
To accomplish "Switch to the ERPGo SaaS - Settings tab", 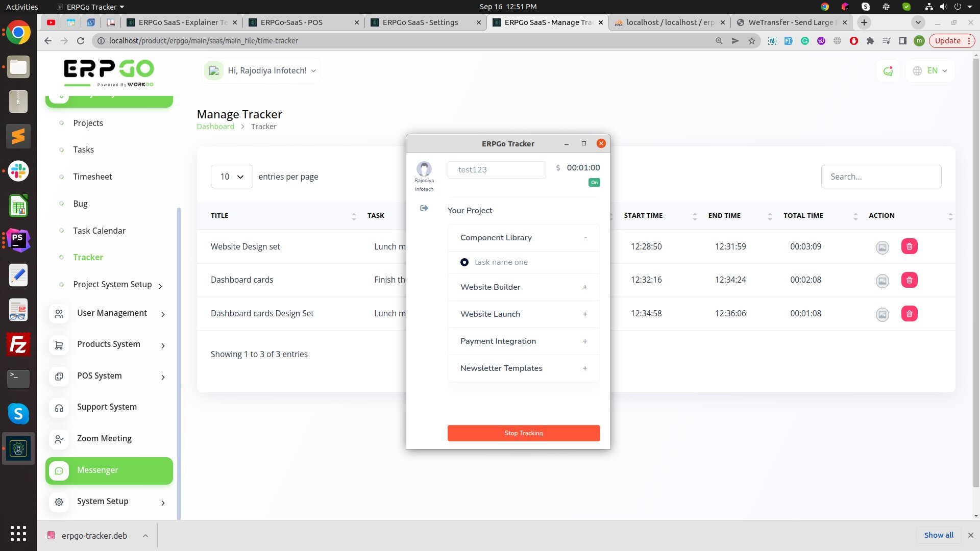I will (420, 22).
